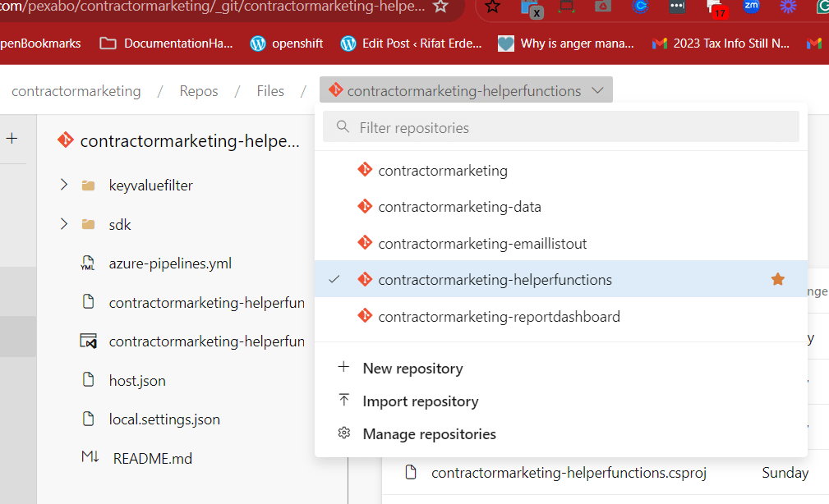Click the Zoom extension icon in toolbar

(x=751, y=7)
